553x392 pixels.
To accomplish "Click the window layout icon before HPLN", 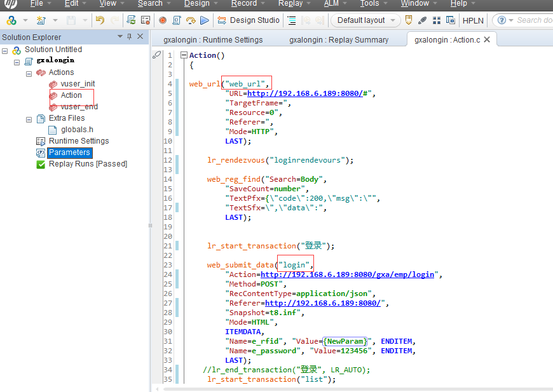I will (x=451, y=20).
